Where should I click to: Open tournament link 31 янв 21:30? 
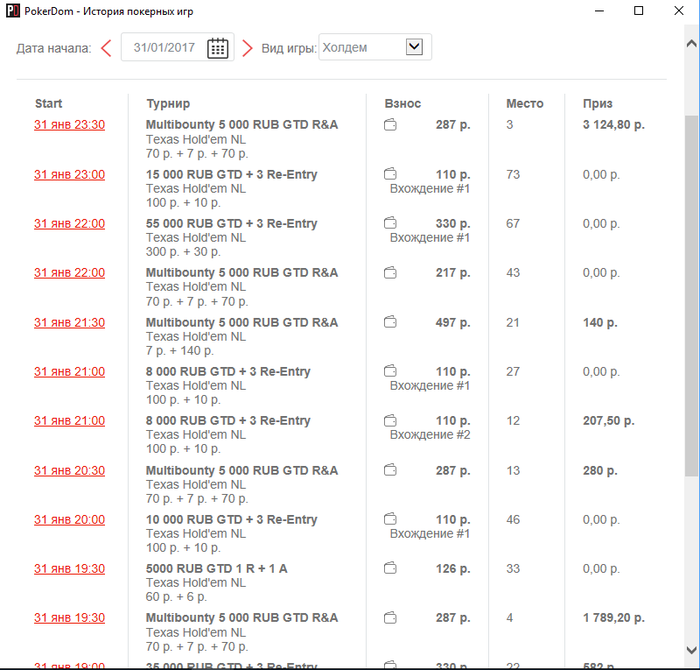(70, 323)
